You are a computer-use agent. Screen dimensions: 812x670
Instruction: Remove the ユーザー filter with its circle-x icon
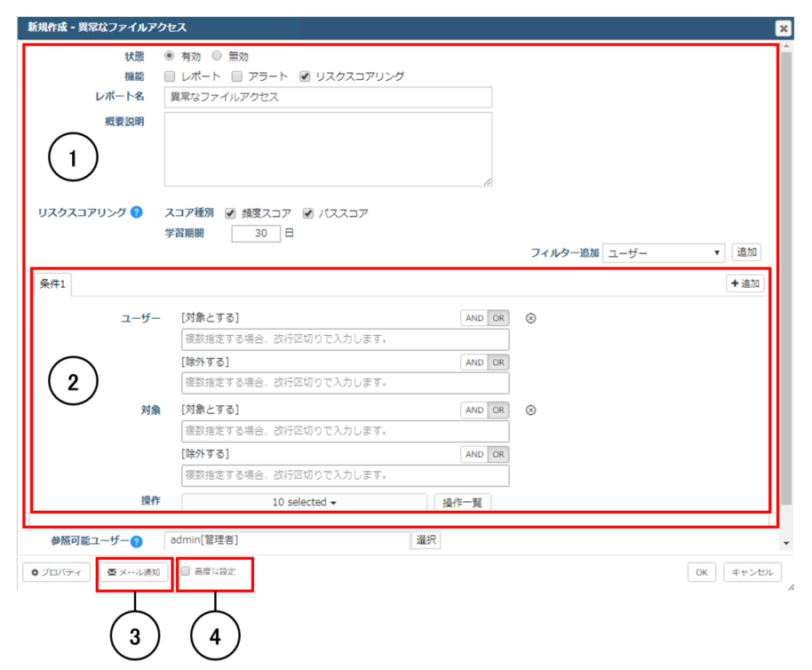coord(530,318)
